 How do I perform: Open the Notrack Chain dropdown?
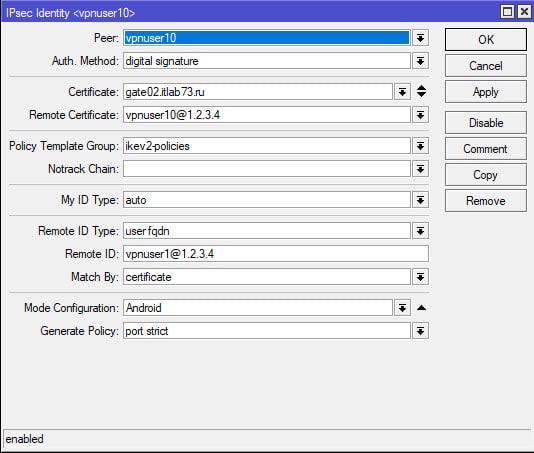(420, 169)
